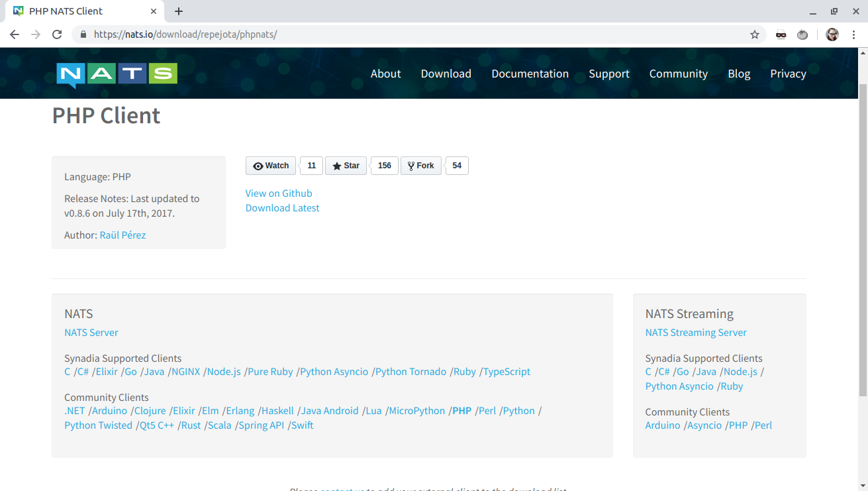Open the Swift community client link
This screenshot has height=491, width=868.
(x=303, y=425)
